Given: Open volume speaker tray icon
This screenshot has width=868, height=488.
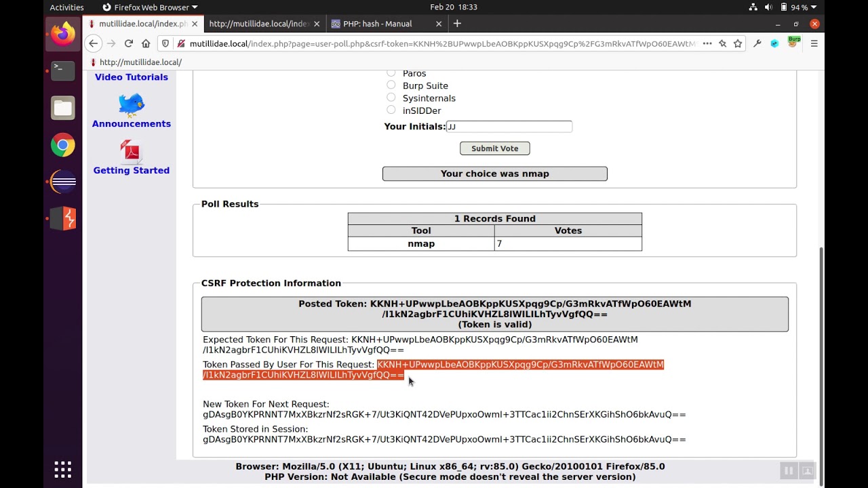Looking at the screenshot, I should [x=768, y=7].
